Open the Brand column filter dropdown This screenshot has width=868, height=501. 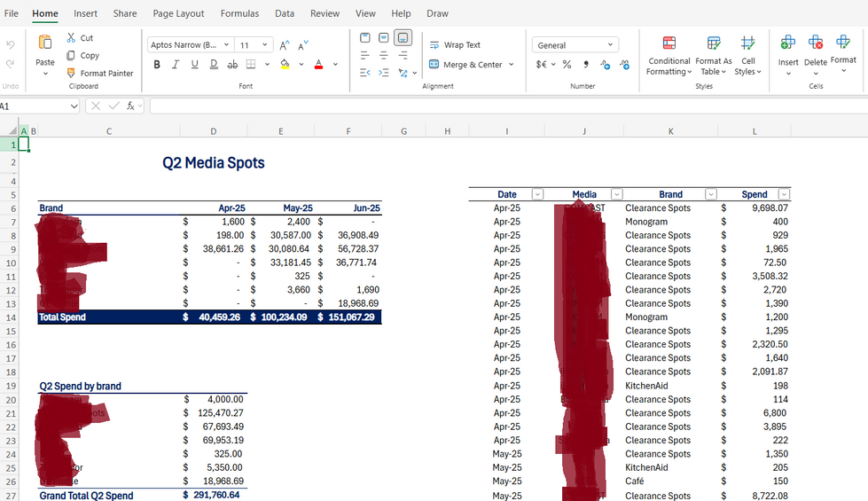pos(711,194)
